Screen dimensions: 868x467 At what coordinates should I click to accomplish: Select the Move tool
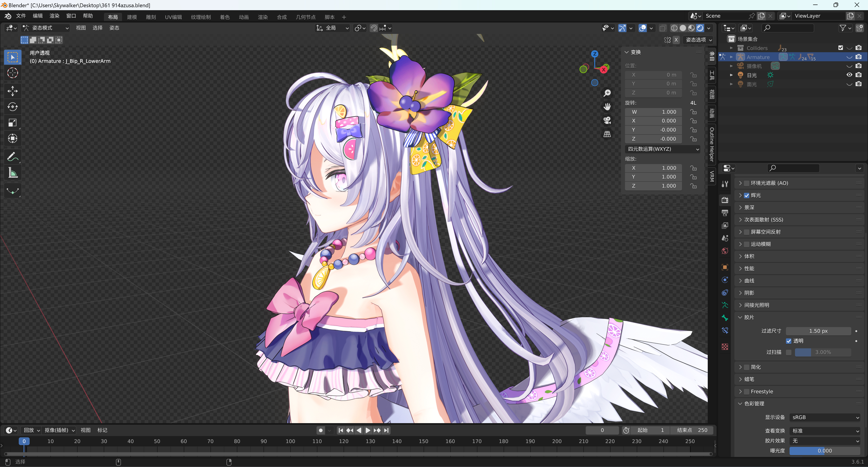[12, 91]
